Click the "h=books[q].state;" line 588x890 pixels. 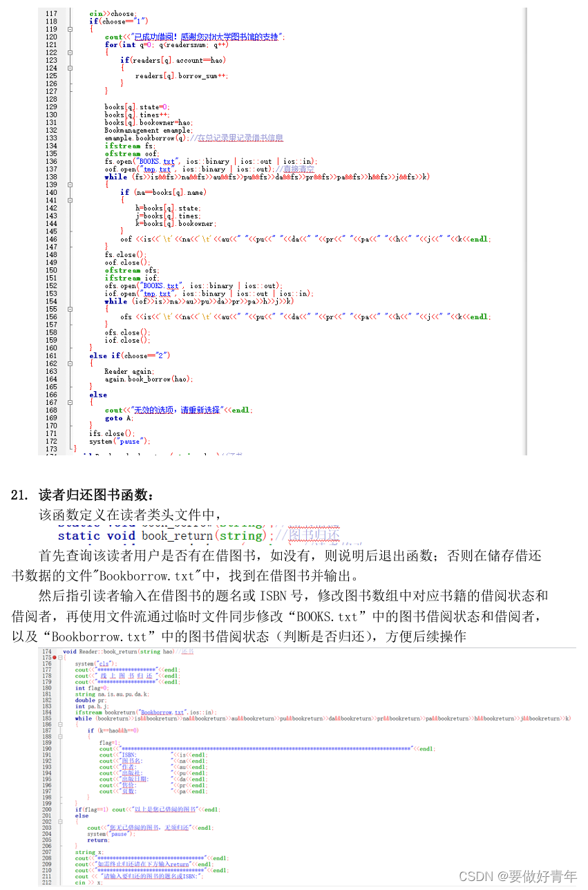point(168,208)
